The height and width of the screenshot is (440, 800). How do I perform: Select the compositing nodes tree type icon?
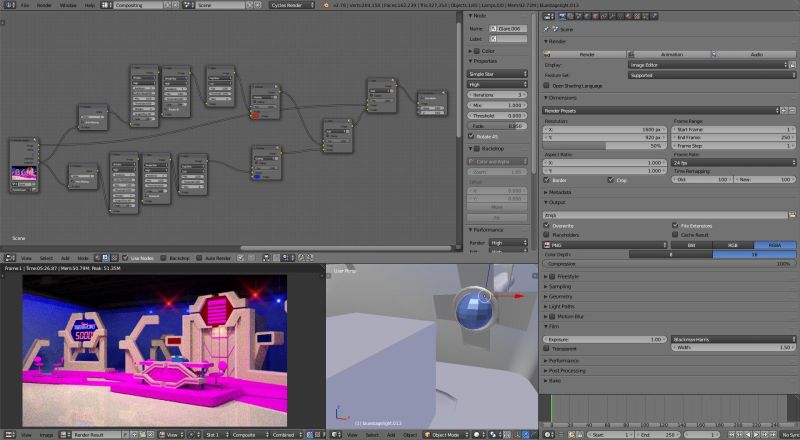pyautogui.click(x=105, y=258)
